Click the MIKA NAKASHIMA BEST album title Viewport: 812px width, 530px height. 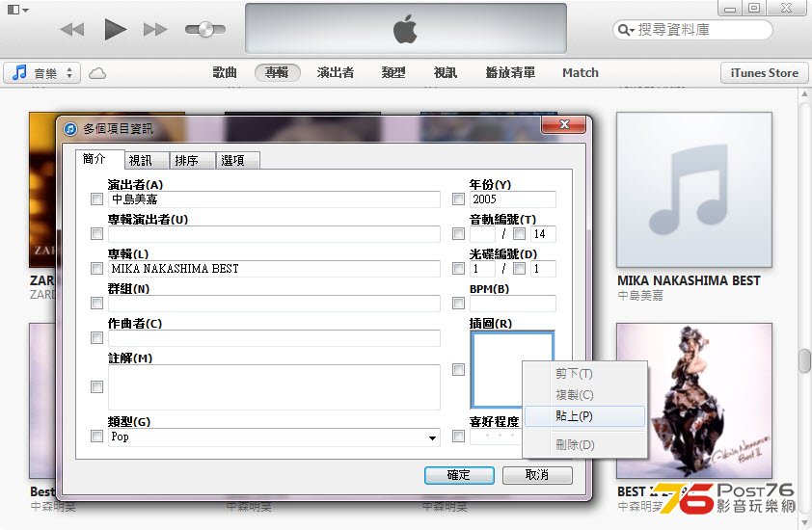pyautogui.click(x=689, y=280)
